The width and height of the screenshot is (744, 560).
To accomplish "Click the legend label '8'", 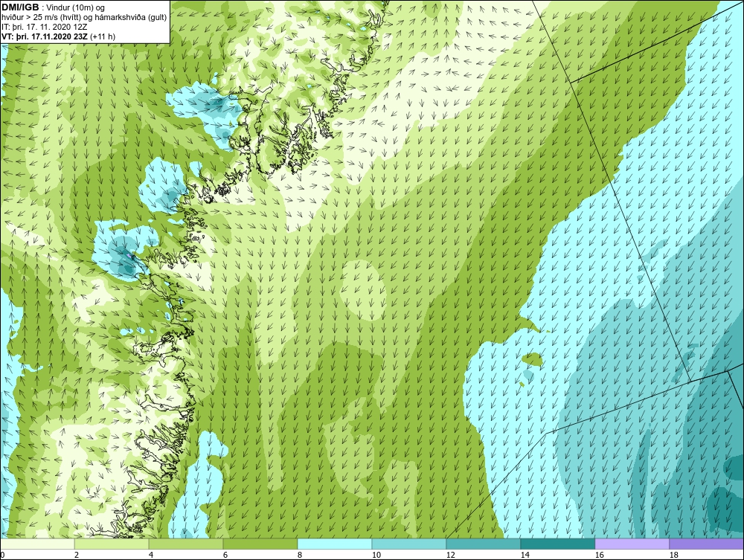I will pos(299,555).
